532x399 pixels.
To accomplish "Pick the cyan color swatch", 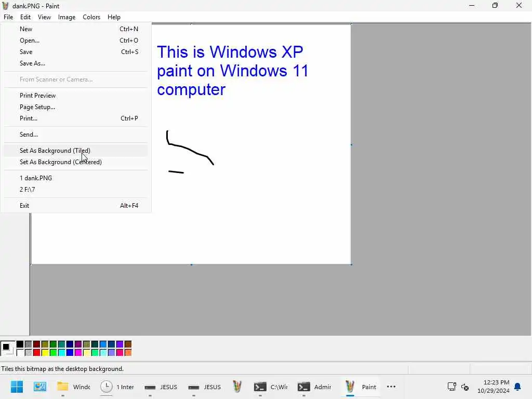I will (61, 353).
